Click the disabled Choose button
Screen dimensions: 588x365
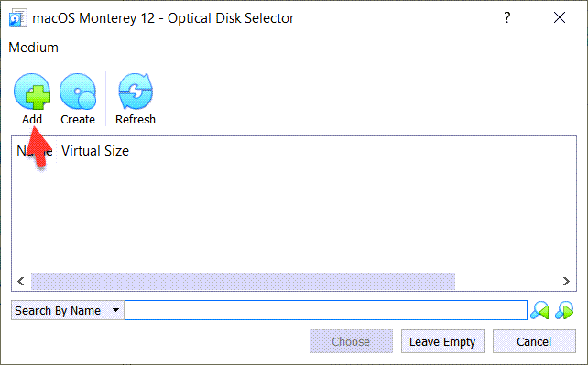pyautogui.click(x=351, y=341)
